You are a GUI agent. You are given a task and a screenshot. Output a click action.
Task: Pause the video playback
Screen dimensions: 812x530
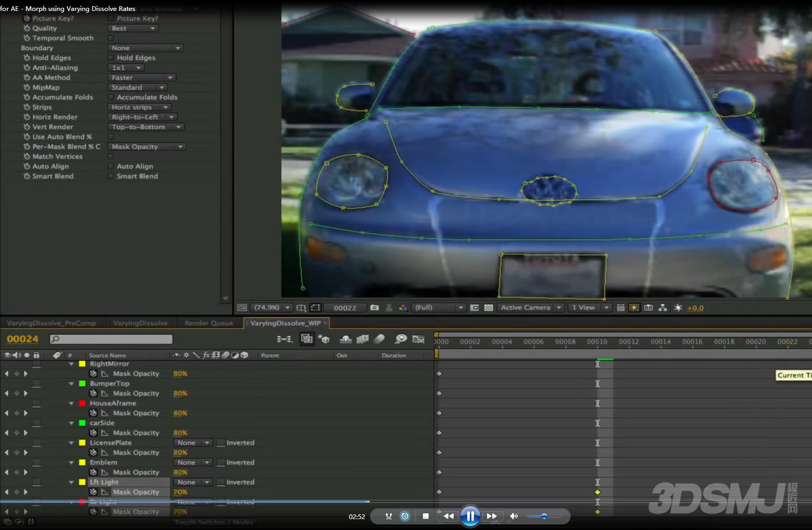point(470,516)
